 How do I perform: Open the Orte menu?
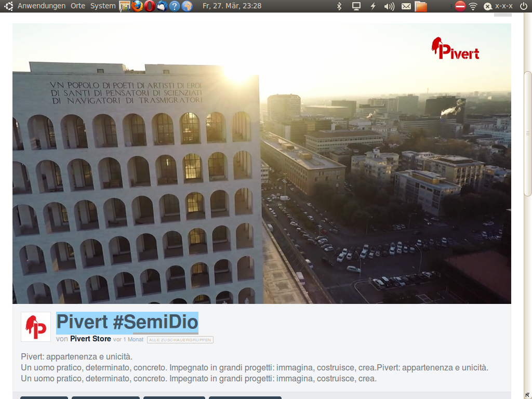click(x=78, y=6)
